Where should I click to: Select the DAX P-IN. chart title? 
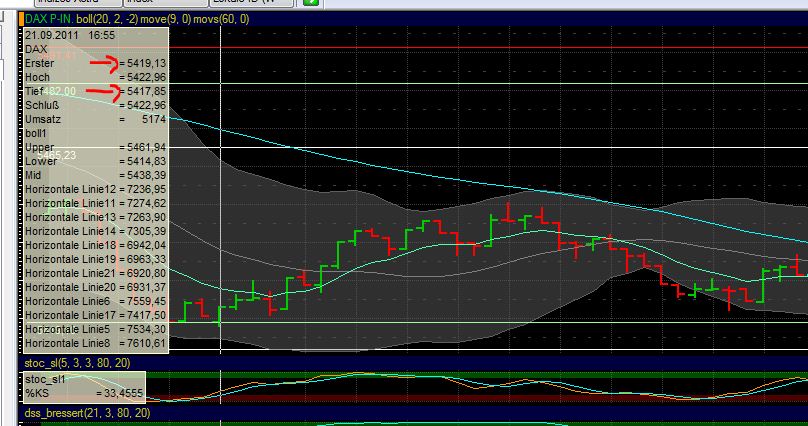coord(48,19)
